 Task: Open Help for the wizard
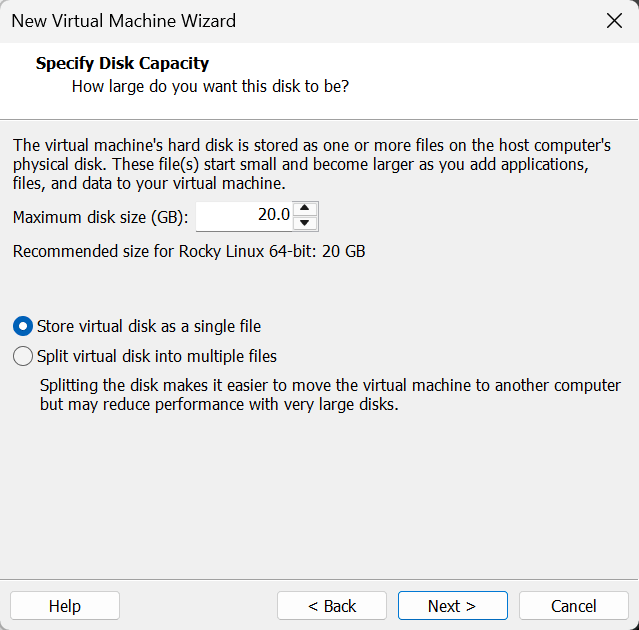coord(65,606)
